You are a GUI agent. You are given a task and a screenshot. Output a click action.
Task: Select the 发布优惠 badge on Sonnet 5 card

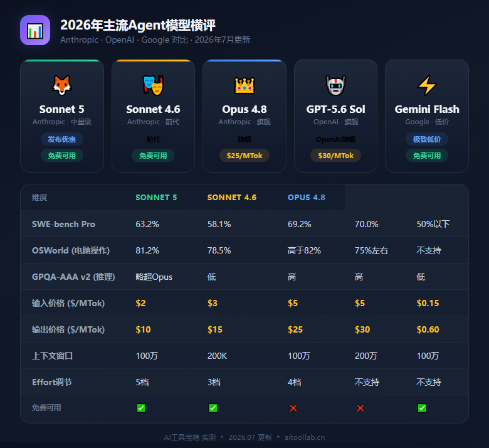(x=61, y=139)
